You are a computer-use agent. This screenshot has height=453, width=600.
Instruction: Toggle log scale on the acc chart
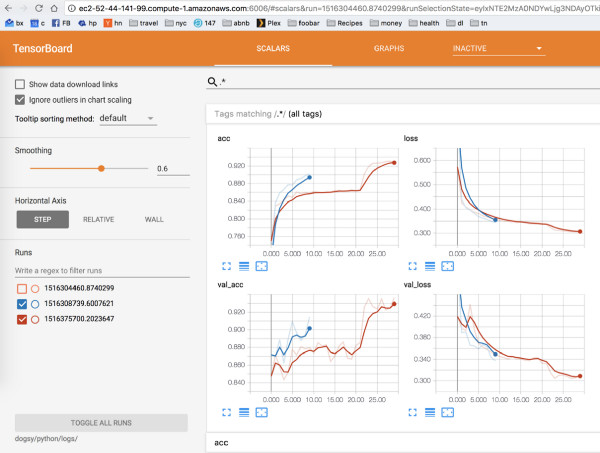(243, 265)
